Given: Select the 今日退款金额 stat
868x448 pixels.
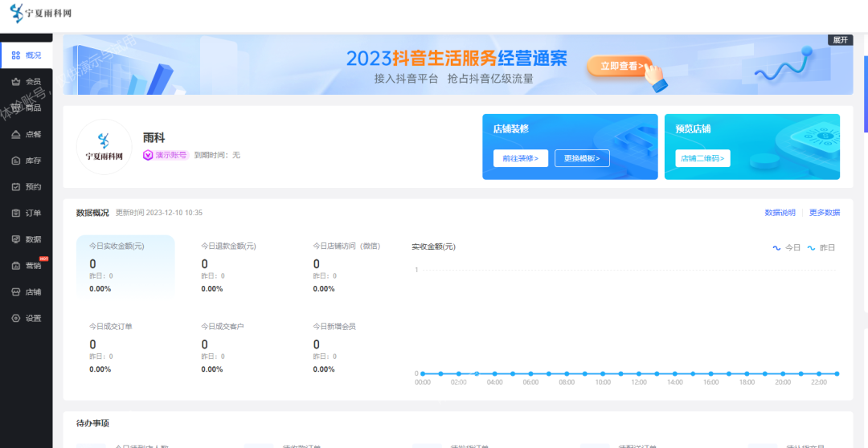Looking at the screenshot, I should [x=228, y=267].
